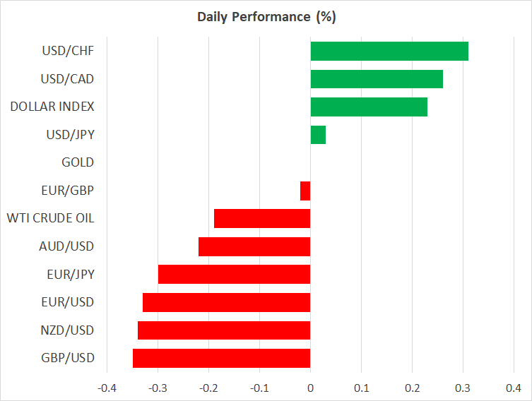Click the green USD/CAD bar
Image resolution: width=532 pixels, height=401 pixels.
point(377,79)
